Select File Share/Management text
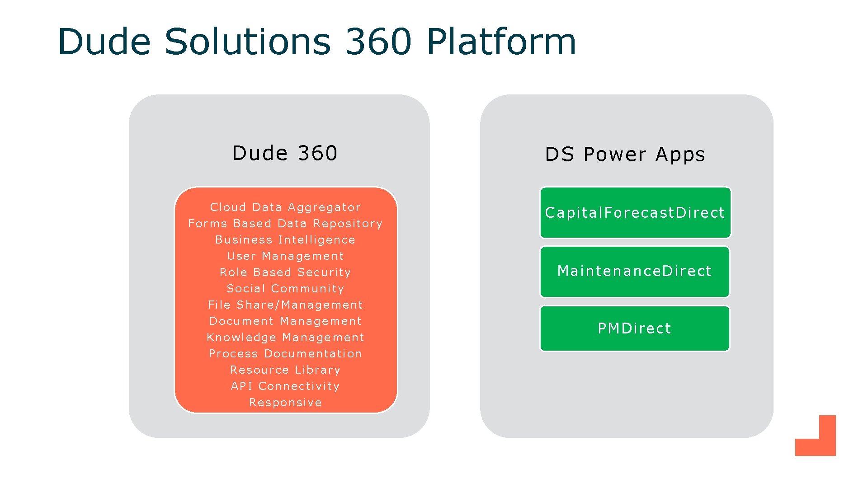The height and width of the screenshot is (488, 868). (x=285, y=305)
